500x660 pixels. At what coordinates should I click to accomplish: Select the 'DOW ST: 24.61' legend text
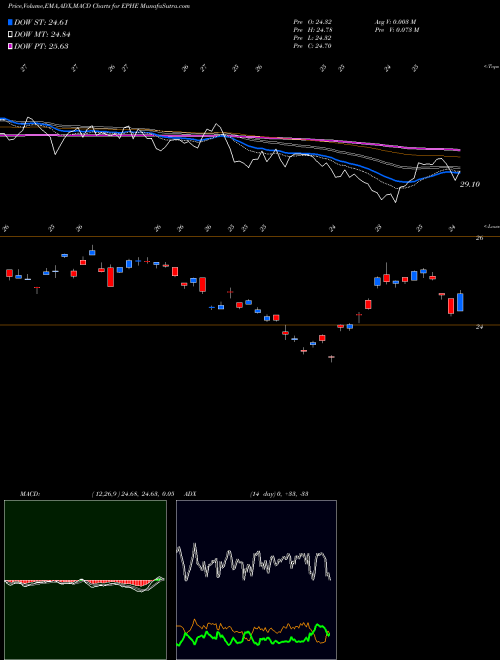[41, 22]
